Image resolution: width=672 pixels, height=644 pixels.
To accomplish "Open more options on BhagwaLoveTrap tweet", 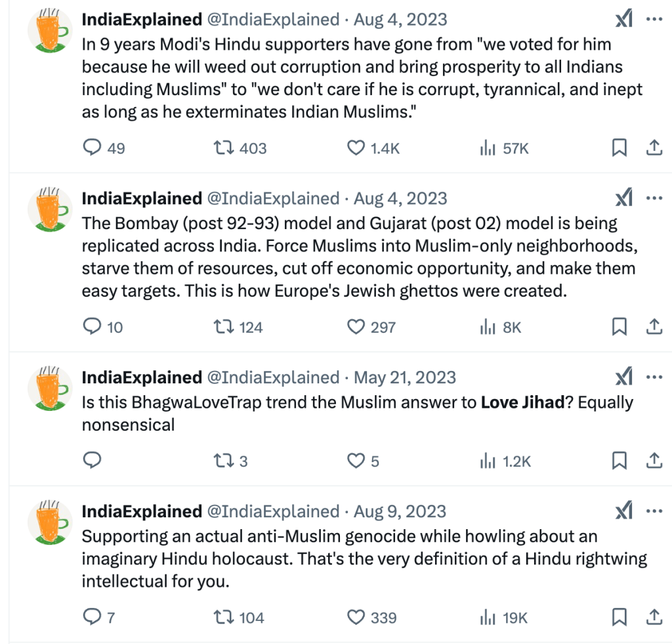I will [654, 377].
